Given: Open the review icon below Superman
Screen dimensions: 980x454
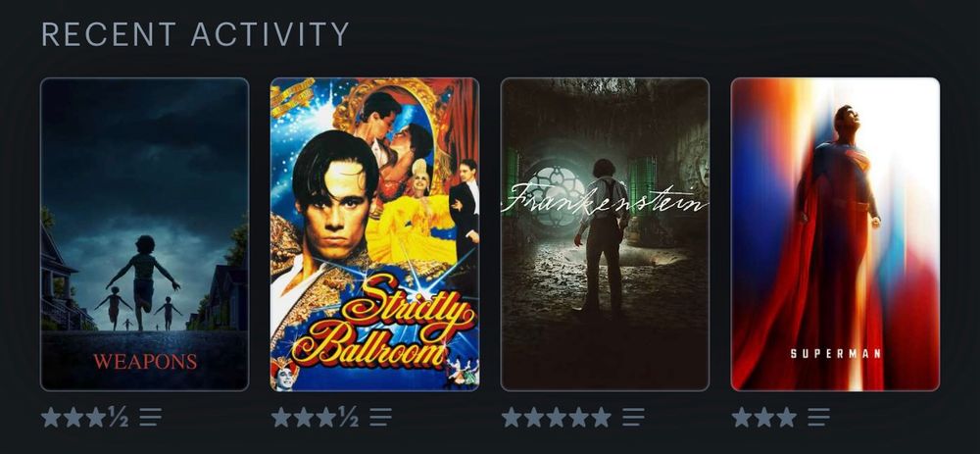Looking at the screenshot, I should point(818,417).
